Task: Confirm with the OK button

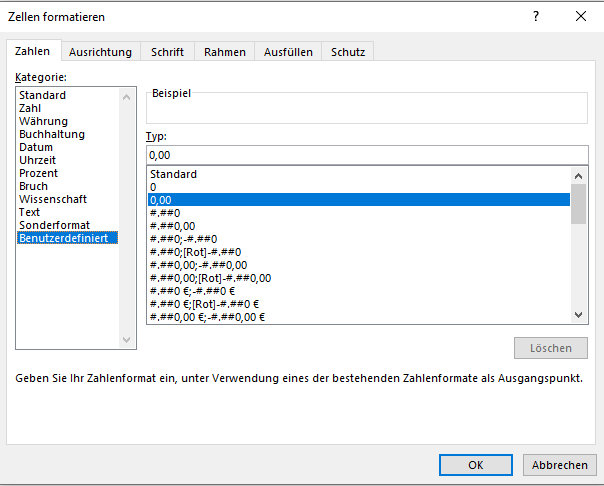Action: [476, 465]
